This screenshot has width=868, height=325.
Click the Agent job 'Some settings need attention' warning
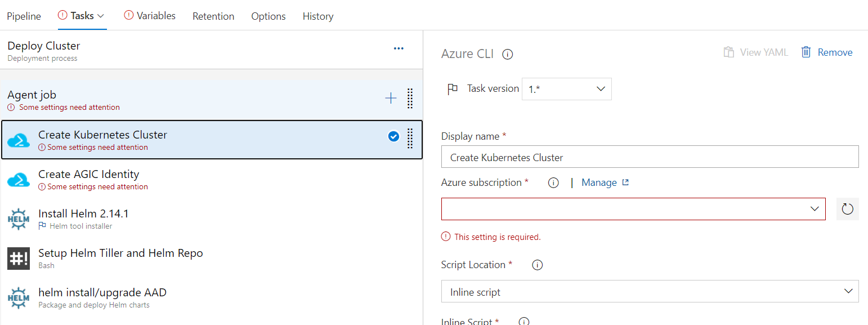coord(69,107)
